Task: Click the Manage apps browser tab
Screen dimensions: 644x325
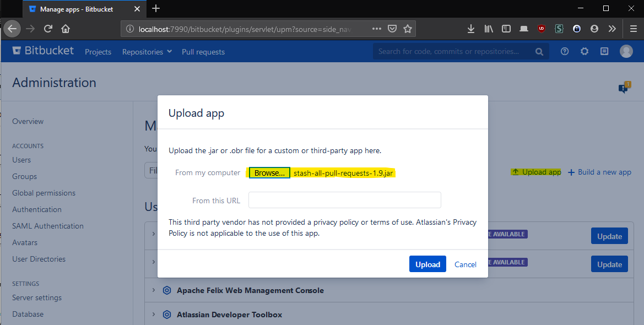Action: pyautogui.click(x=84, y=9)
